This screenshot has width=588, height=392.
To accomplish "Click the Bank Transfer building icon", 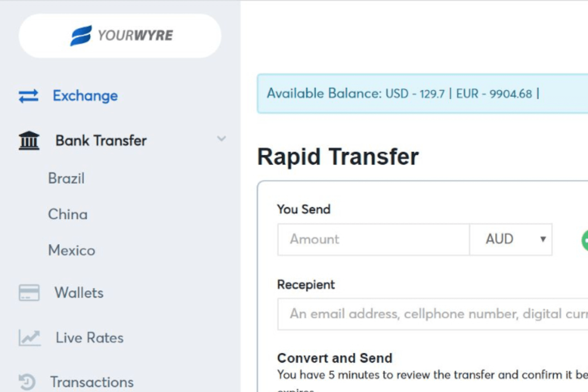I will coord(29,141).
